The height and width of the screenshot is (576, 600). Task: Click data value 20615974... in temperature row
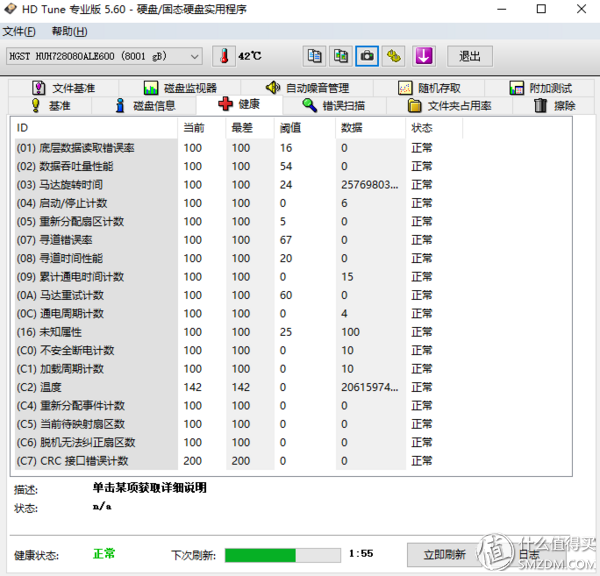coord(370,387)
